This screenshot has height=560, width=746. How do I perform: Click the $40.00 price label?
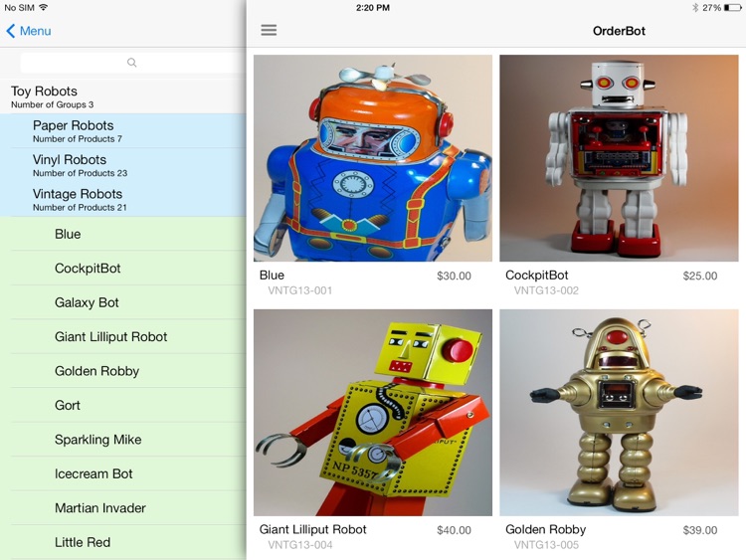click(454, 530)
